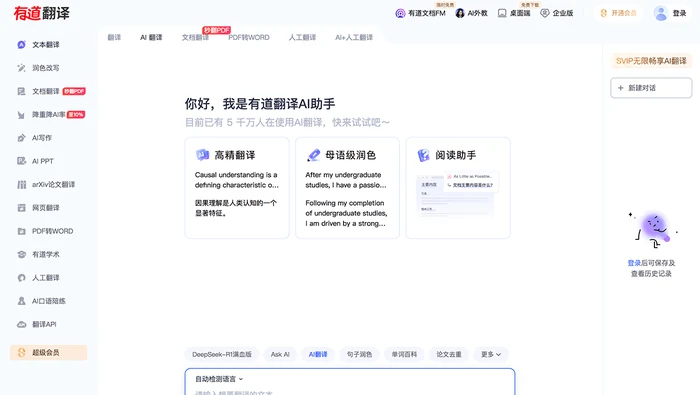Click the 有道文档FM icon in header
The image size is (700, 395).
400,13
